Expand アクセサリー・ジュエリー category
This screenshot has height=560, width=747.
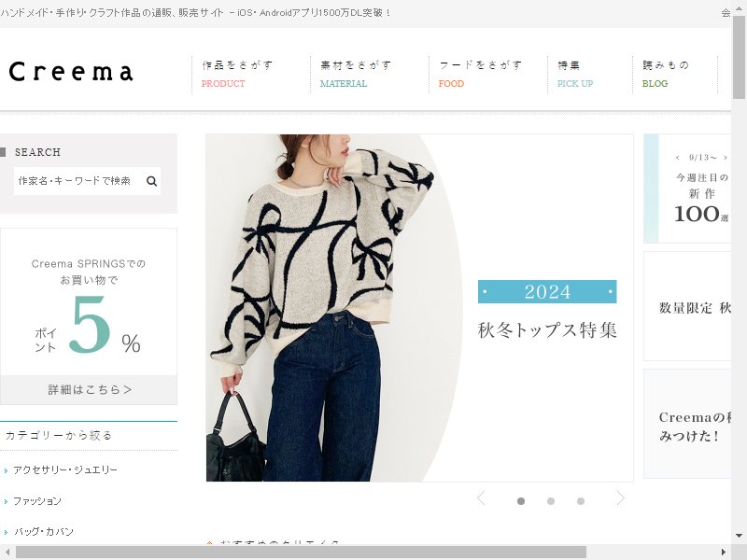point(64,470)
